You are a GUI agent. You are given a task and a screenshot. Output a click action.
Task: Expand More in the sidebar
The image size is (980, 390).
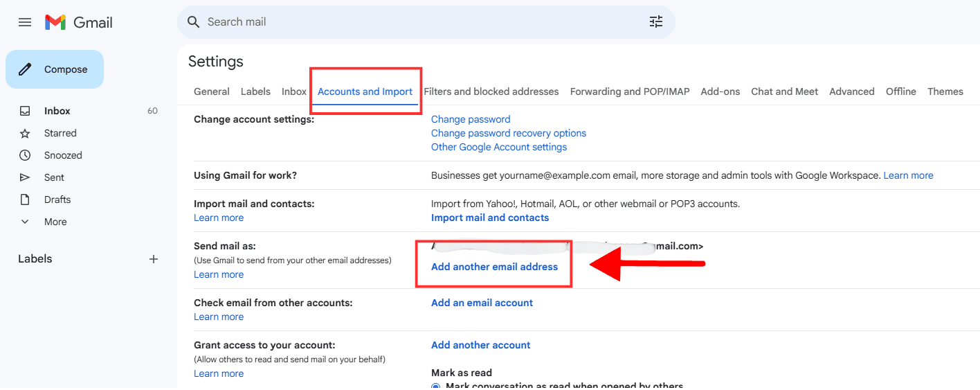[x=55, y=222]
